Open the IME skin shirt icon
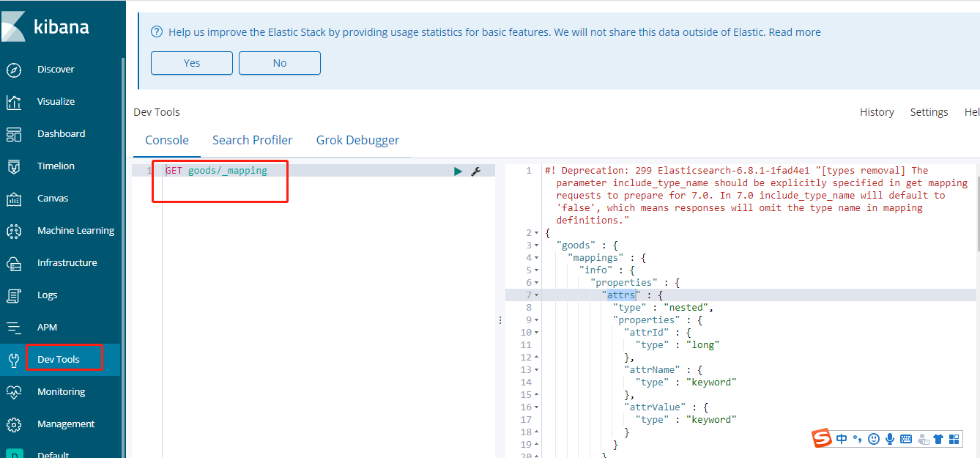The width and height of the screenshot is (980, 458). [x=938, y=439]
